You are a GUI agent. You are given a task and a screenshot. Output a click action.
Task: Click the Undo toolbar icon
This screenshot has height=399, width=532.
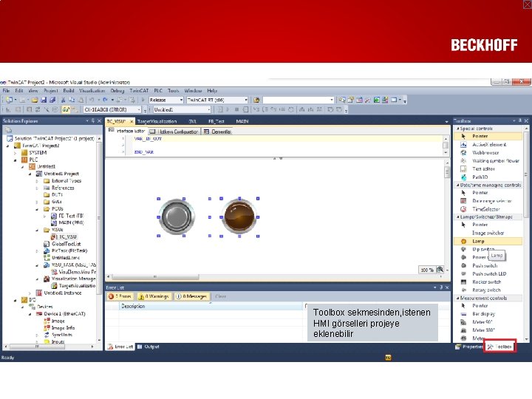pos(92,100)
